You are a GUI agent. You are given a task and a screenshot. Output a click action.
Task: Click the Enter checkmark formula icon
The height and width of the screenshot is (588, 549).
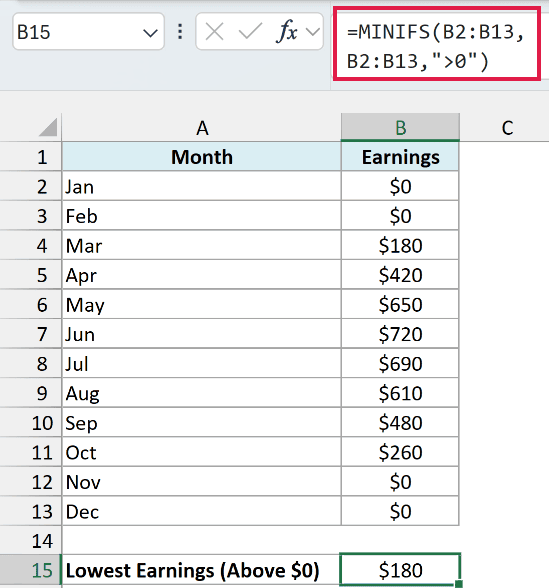tap(250, 32)
